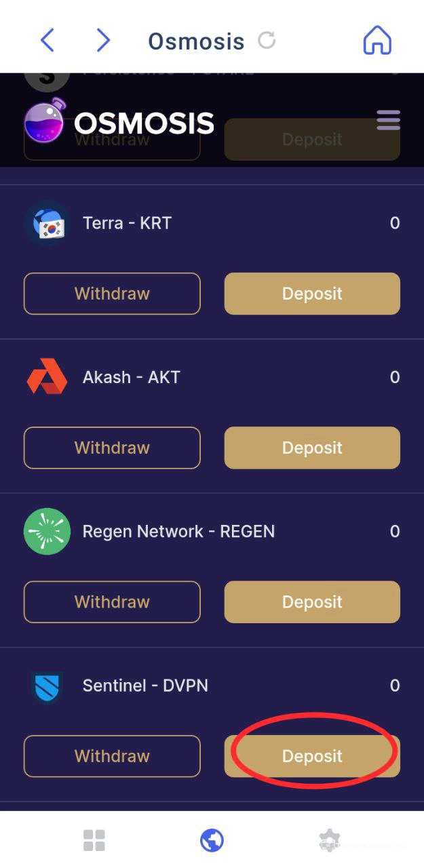The image size is (424, 868).
Task: Tap the Terra KRT token icon
Action: [x=47, y=223]
